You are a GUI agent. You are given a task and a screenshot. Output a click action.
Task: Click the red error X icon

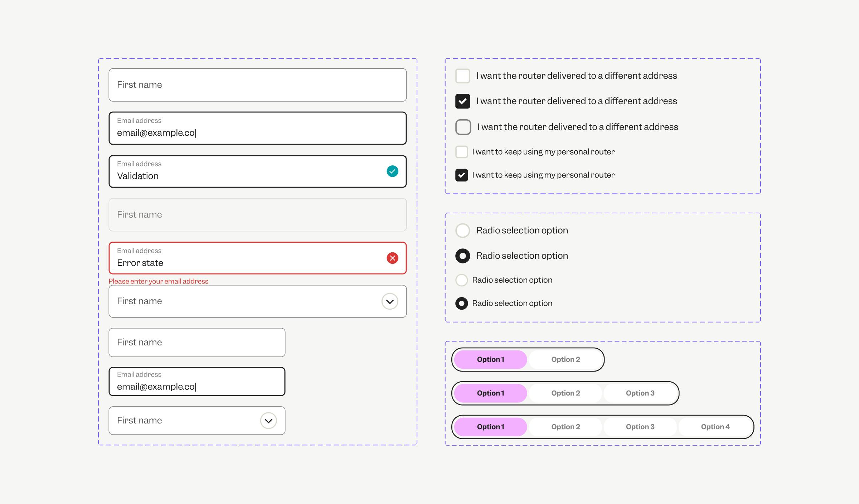(x=392, y=258)
